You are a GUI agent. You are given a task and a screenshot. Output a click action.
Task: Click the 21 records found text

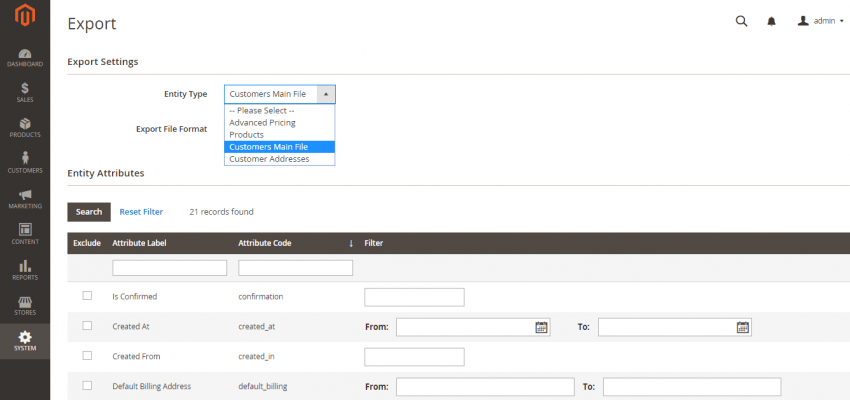221,212
